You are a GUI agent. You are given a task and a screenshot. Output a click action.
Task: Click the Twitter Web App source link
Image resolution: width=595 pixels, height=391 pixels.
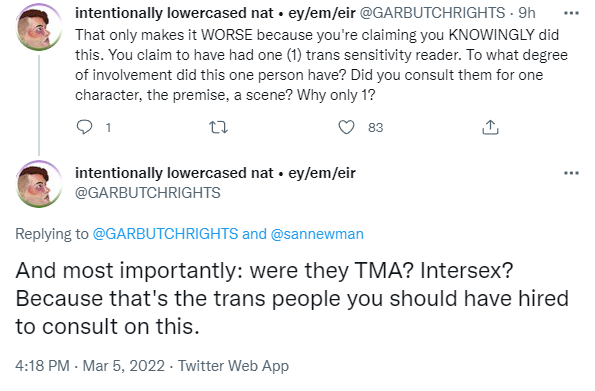click(x=233, y=366)
